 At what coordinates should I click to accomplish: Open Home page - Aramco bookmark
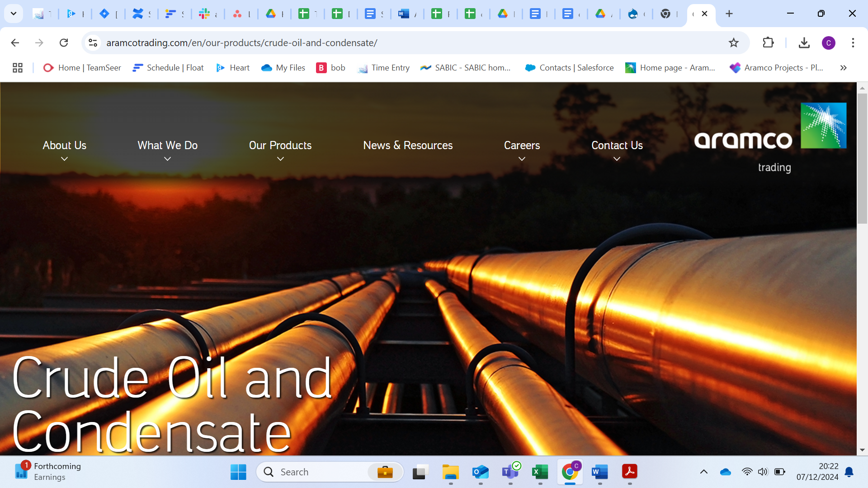pos(670,68)
